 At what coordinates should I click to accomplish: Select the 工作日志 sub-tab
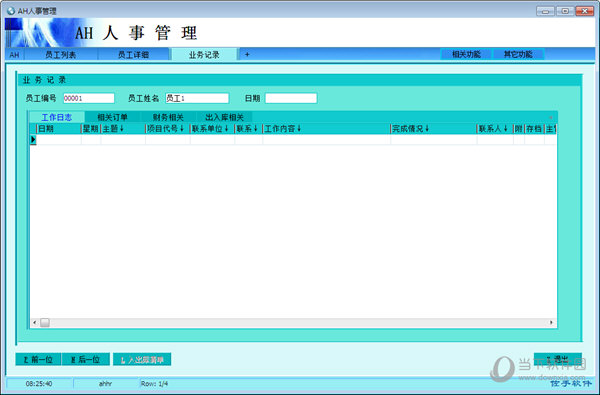pyautogui.click(x=57, y=117)
